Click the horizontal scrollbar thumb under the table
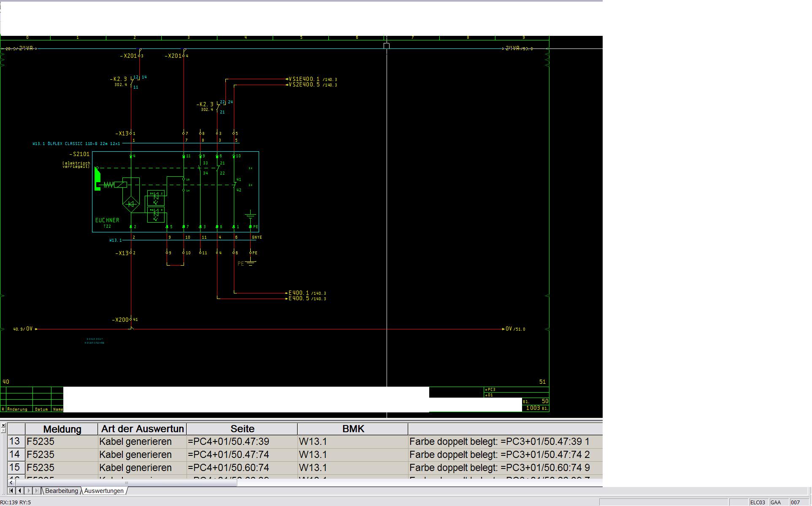The image size is (812, 506). tap(126, 483)
